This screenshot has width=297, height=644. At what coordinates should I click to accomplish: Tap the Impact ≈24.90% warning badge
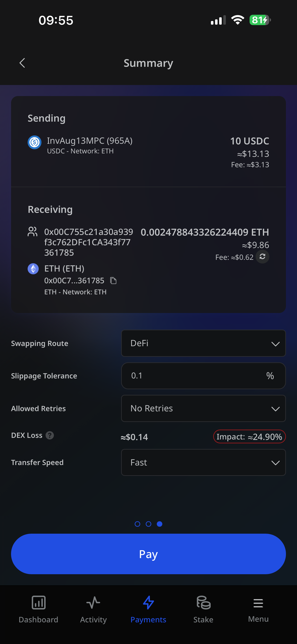(x=249, y=436)
